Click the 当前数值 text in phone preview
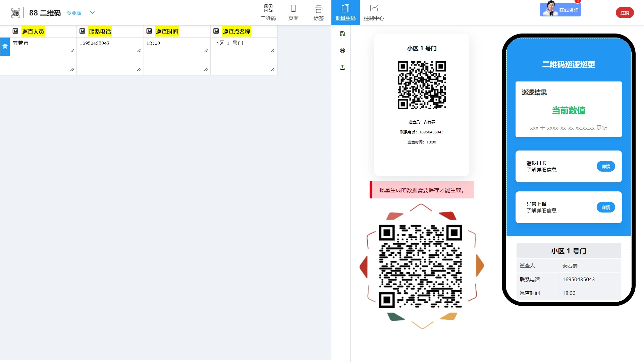The image size is (644, 362). [x=569, y=110]
